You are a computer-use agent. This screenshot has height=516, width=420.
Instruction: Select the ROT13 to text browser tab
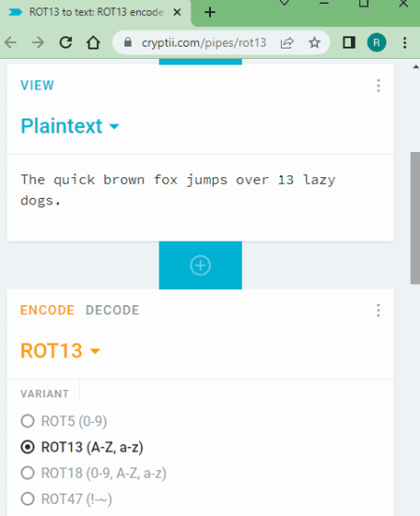tap(95, 12)
